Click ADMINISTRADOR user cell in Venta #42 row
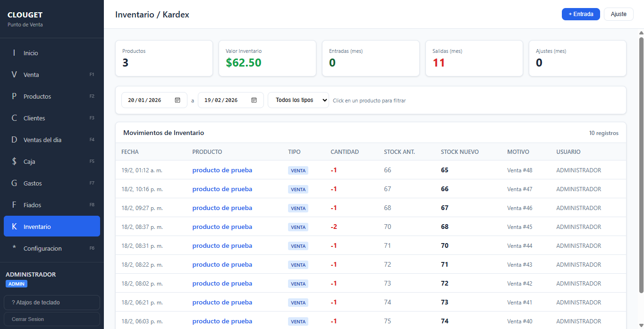The height and width of the screenshot is (329, 644). pyautogui.click(x=578, y=283)
